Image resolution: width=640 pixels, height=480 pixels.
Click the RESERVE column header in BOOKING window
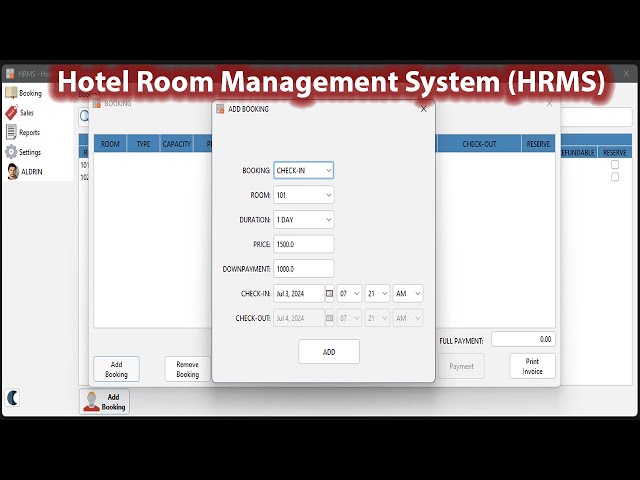pos(538,144)
